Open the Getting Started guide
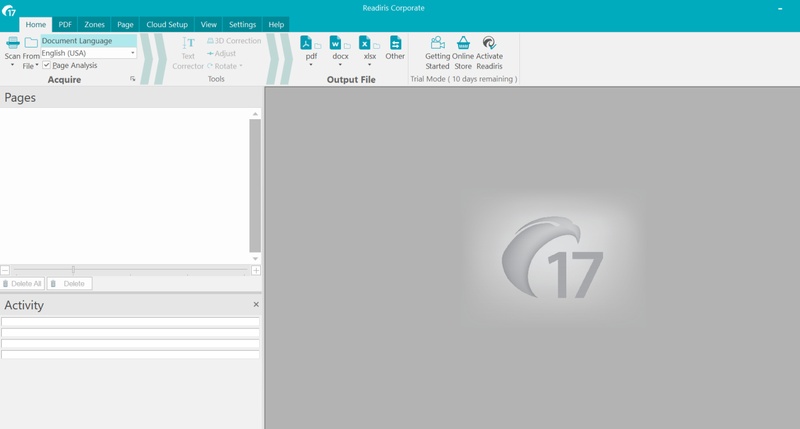This screenshot has width=800, height=429. pos(437,53)
